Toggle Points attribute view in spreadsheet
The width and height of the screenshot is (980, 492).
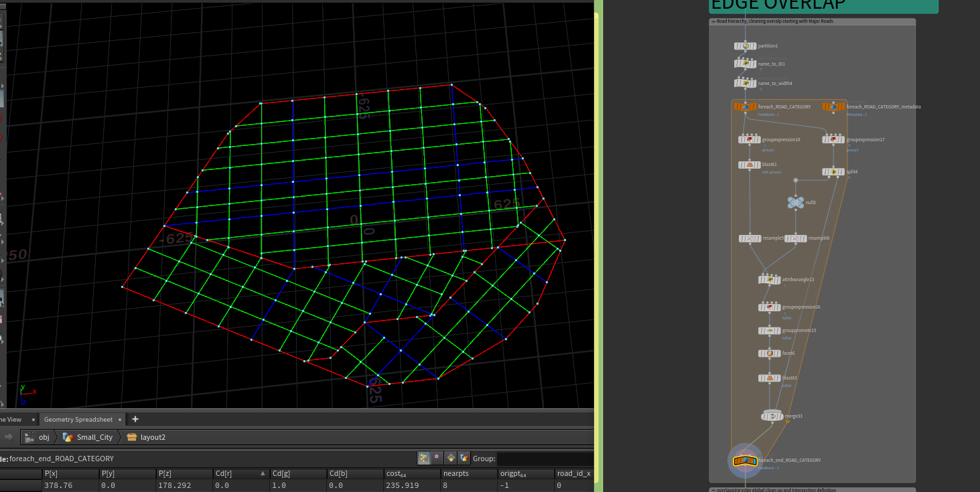click(x=424, y=458)
